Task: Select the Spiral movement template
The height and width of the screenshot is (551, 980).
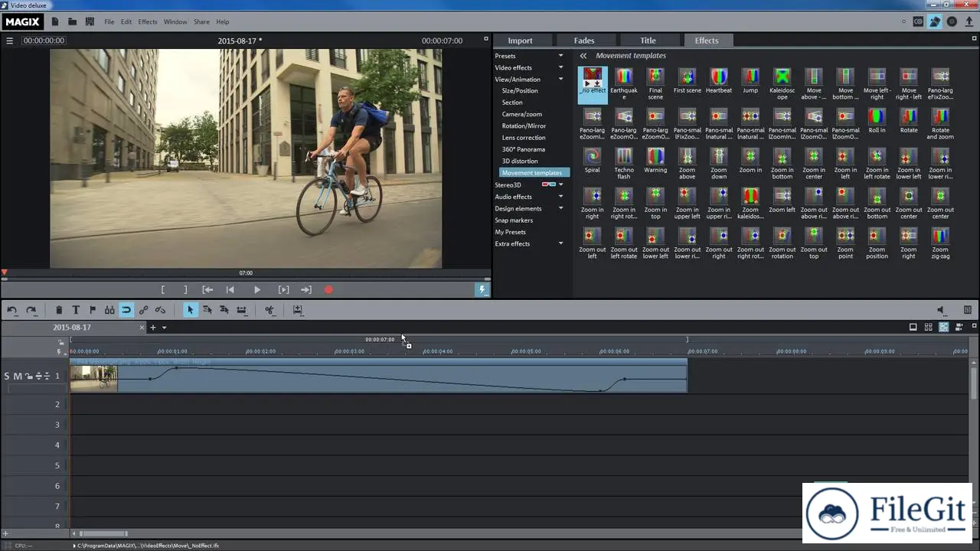Action: tap(593, 160)
